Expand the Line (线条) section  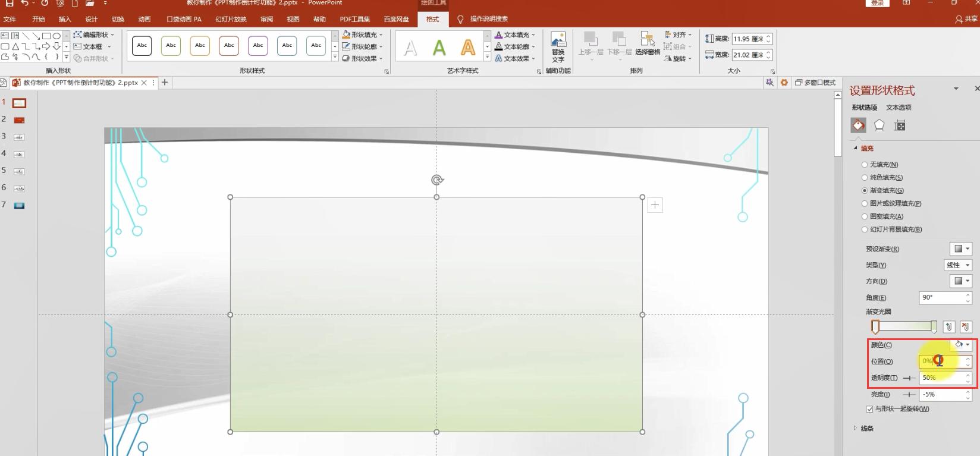(866, 428)
